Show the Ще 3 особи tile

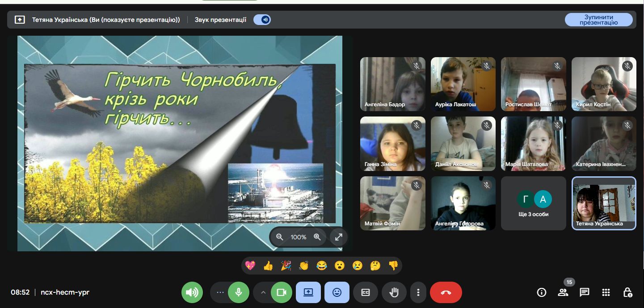[x=534, y=204]
